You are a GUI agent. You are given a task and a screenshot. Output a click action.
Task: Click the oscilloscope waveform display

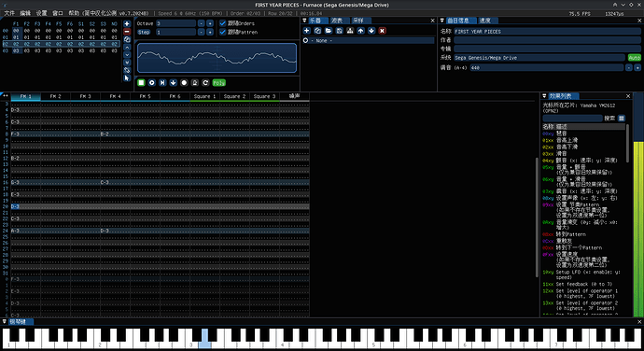[217, 58]
